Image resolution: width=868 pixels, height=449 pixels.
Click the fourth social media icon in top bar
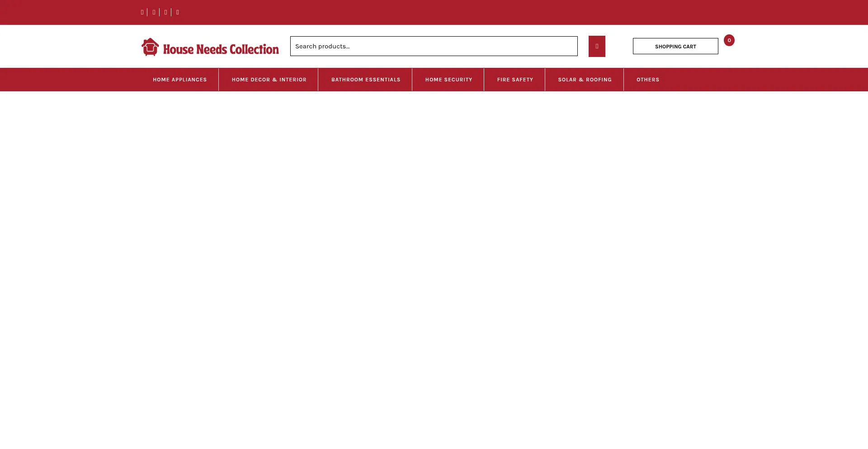(178, 12)
